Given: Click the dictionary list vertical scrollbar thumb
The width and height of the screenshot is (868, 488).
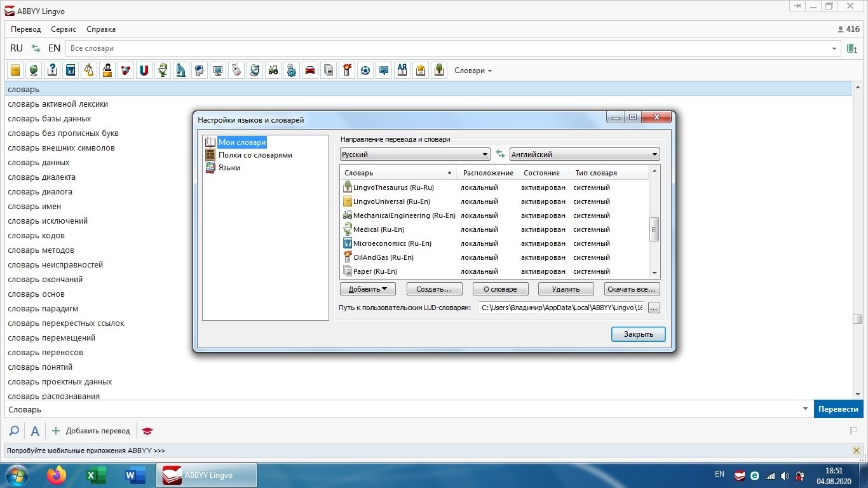Looking at the screenshot, I should (x=654, y=229).
